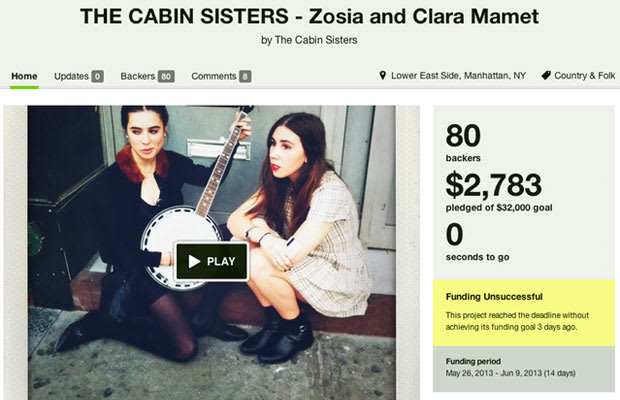Open the Country & Folk category link

click(584, 75)
